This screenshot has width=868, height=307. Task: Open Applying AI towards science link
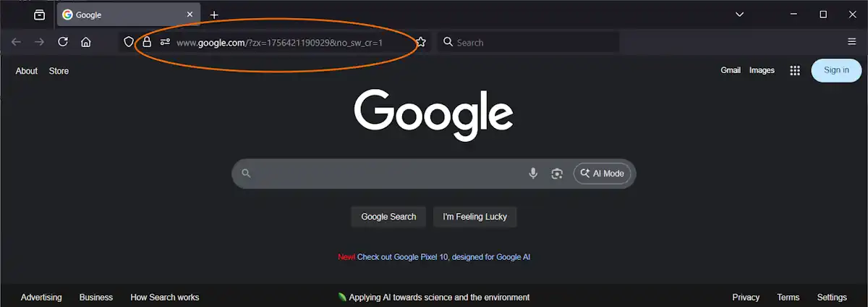point(434,298)
